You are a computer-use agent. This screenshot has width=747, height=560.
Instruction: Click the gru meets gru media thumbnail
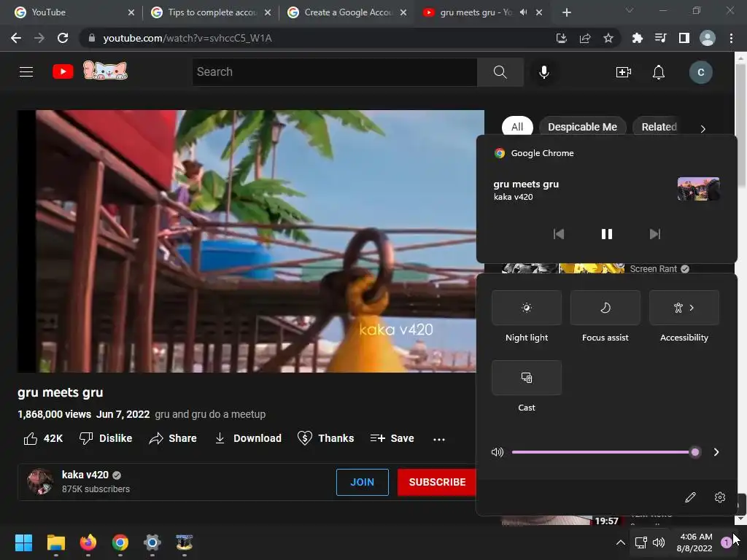pos(698,189)
